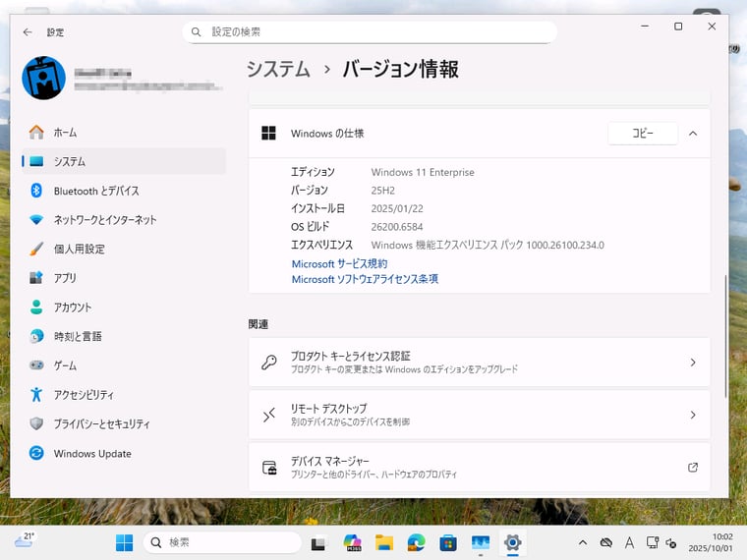Screen dimensions: 747x560
Task: Open Microsoft サービス規約 link
Action: (339, 264)
